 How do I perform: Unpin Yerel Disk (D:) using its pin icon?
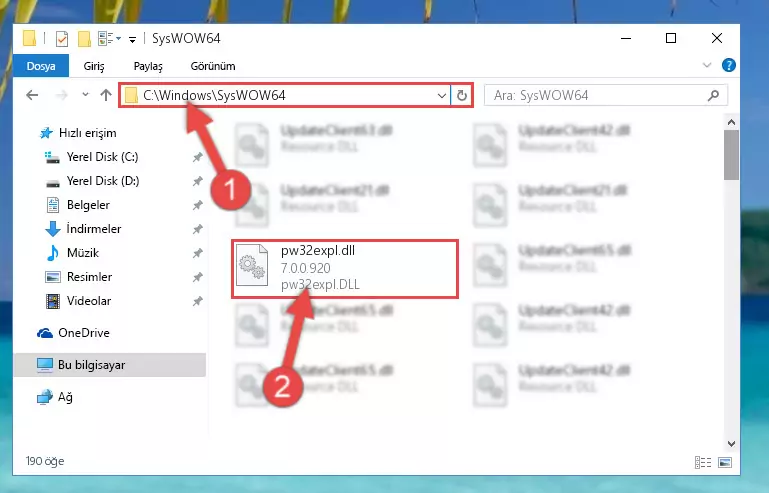[197, 182]
